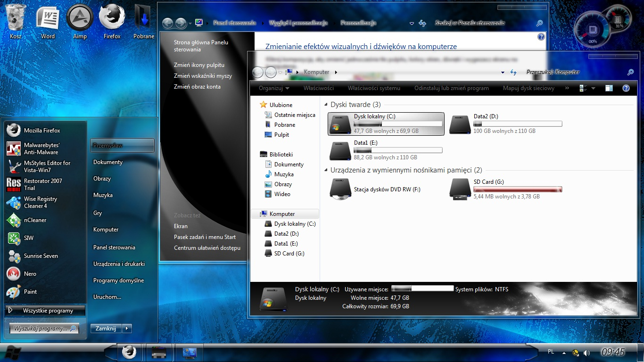
Task: Open the shutdown options arrow beside Zamknij
Action: pos(127,329)
